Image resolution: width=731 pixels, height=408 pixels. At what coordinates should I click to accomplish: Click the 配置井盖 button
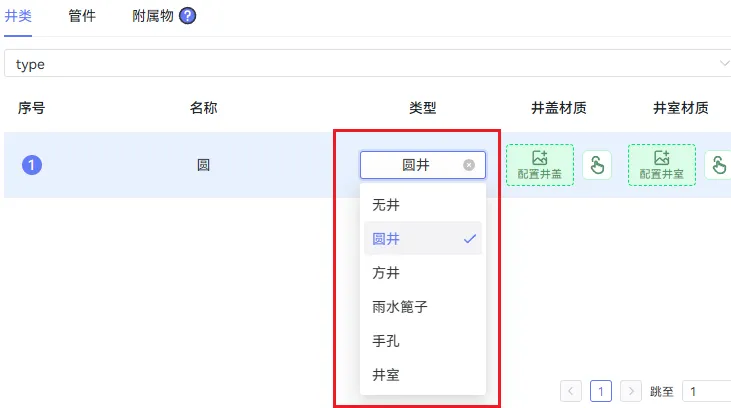(540, 165)
